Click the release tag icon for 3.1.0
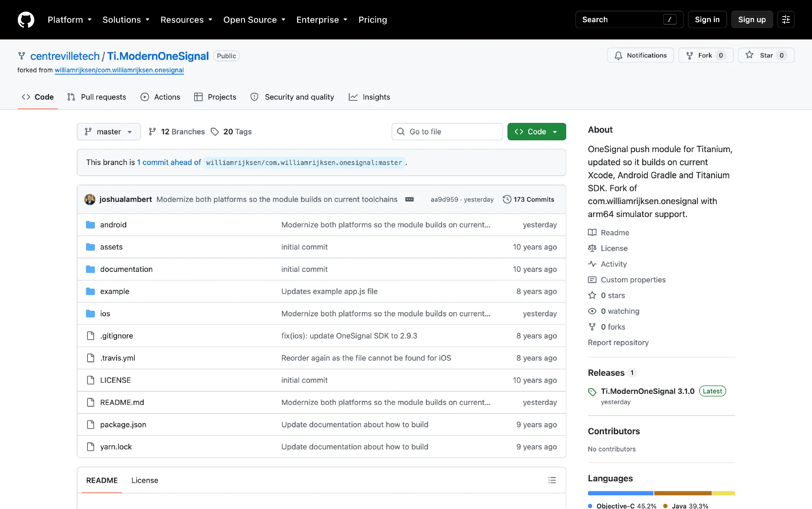 [592, 392]
